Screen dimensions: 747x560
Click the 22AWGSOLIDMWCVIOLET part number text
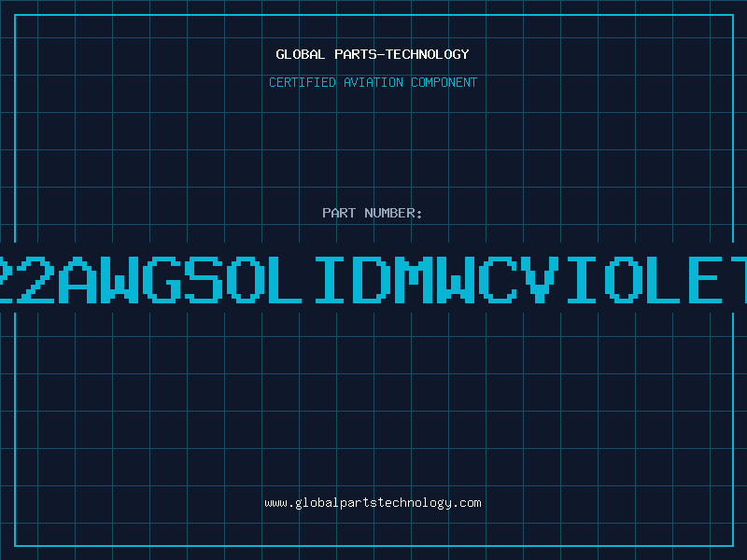coord(373,279)
